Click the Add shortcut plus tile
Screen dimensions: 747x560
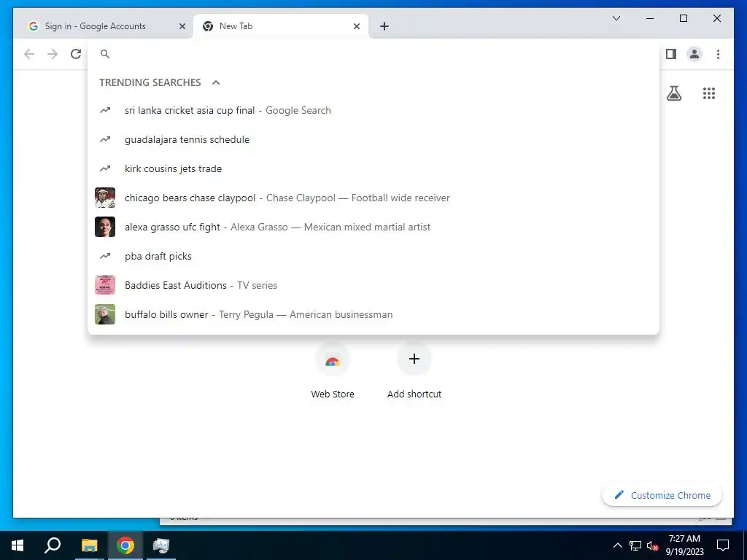(x=414, y=359)
